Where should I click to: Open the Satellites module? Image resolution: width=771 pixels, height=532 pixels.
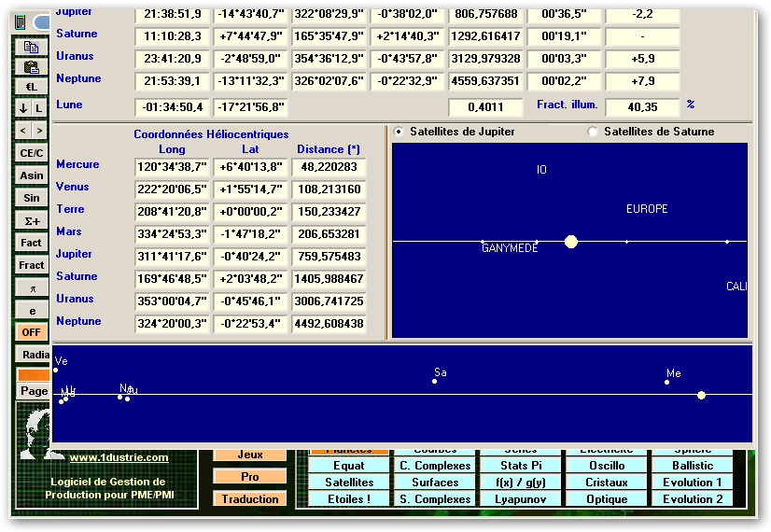(349, 483)
